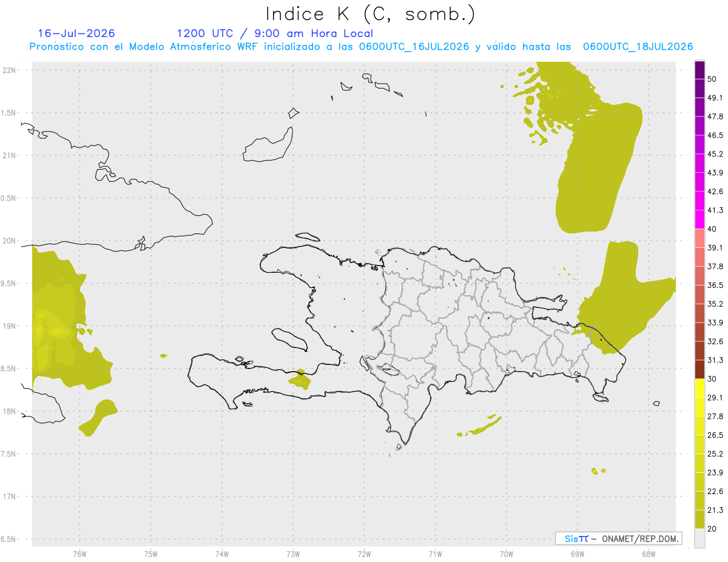Select the forecast date '16-Jul-2026'
This screenshot has height=562, width=728.
[76, 33]
